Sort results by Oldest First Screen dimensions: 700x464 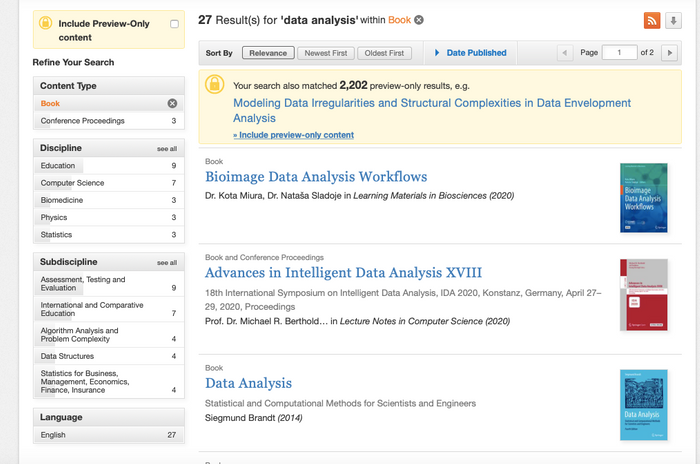click(x=384, y=53)
